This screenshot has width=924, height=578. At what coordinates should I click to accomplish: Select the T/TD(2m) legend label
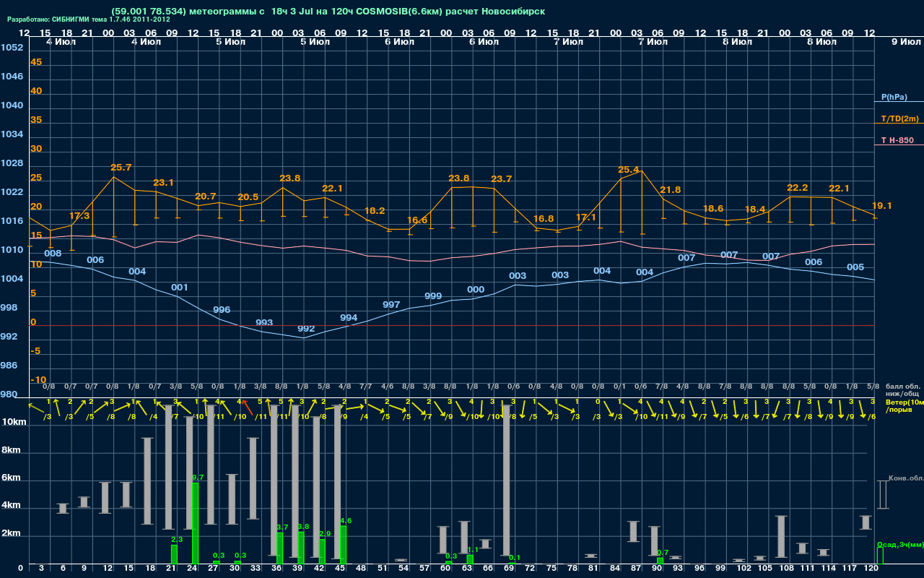900,118
